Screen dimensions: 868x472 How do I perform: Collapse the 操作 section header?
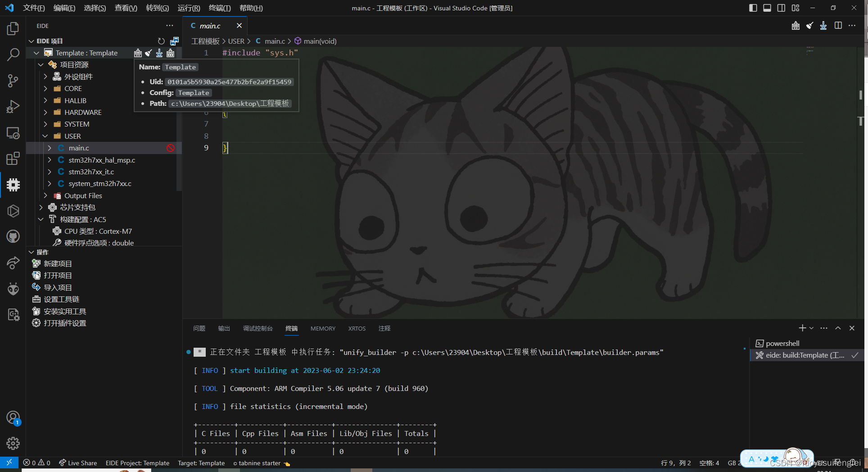click(x=31, y=252)
